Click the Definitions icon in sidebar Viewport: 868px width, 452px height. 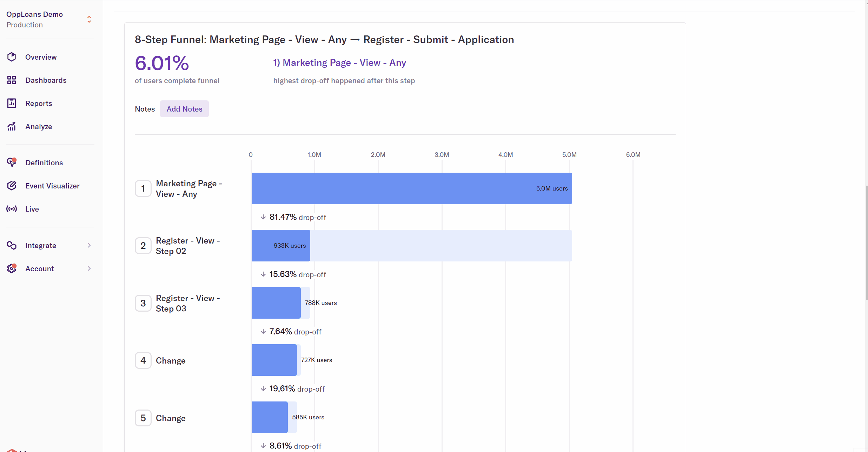point(12,162)
